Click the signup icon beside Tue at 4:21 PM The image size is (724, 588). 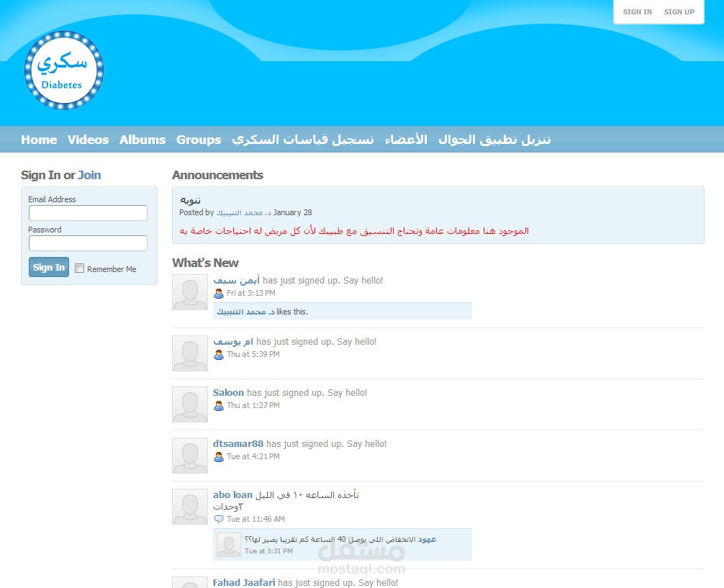coord(219,457)
